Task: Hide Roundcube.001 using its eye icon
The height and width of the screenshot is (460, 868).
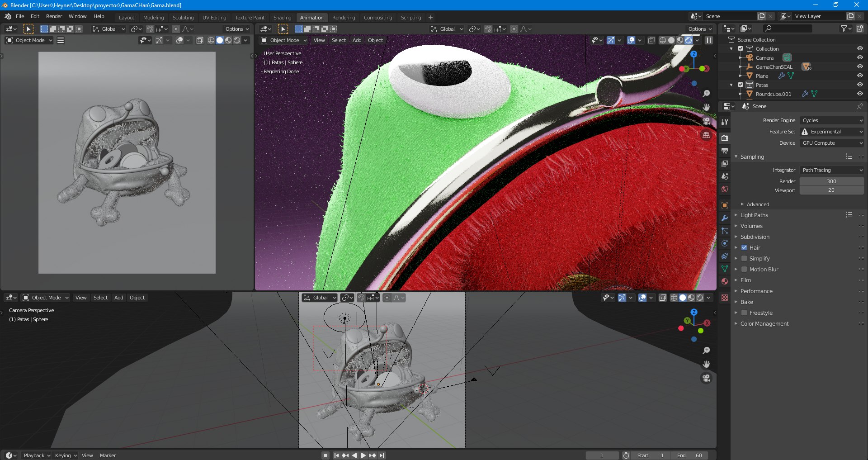Action: point(860,94)
